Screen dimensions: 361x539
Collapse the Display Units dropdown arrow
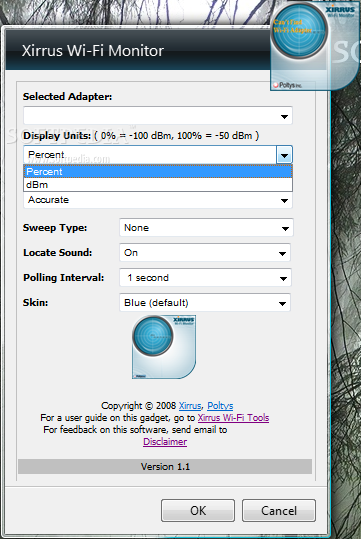click(x=284, y=155)
